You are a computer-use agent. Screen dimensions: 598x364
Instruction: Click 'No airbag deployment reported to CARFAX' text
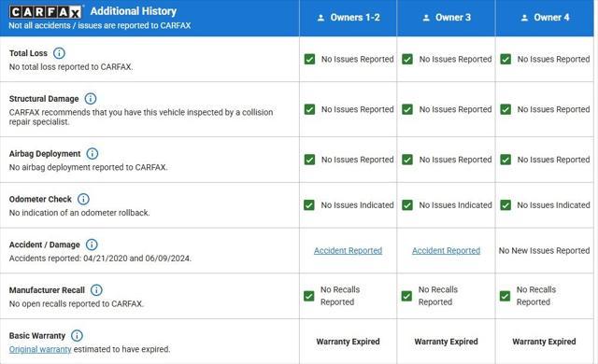(x=88, y=167)
